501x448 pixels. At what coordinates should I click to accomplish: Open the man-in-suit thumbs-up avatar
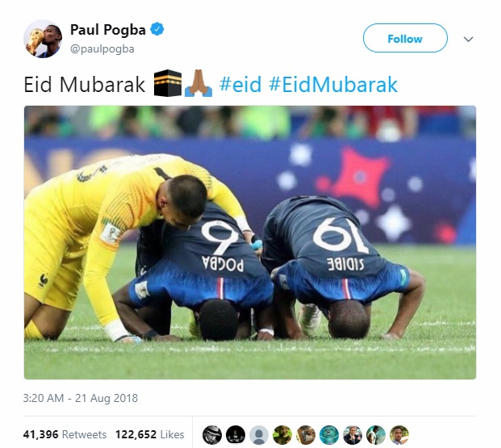point(353,435)
